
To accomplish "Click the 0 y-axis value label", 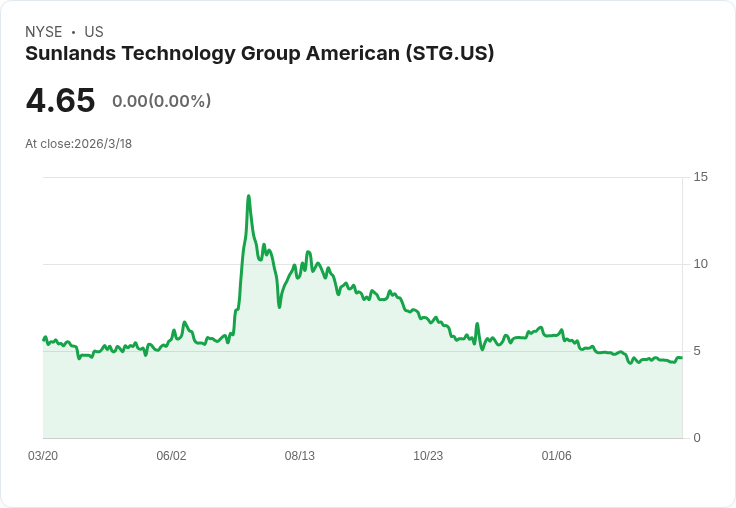I will [697, 438].
